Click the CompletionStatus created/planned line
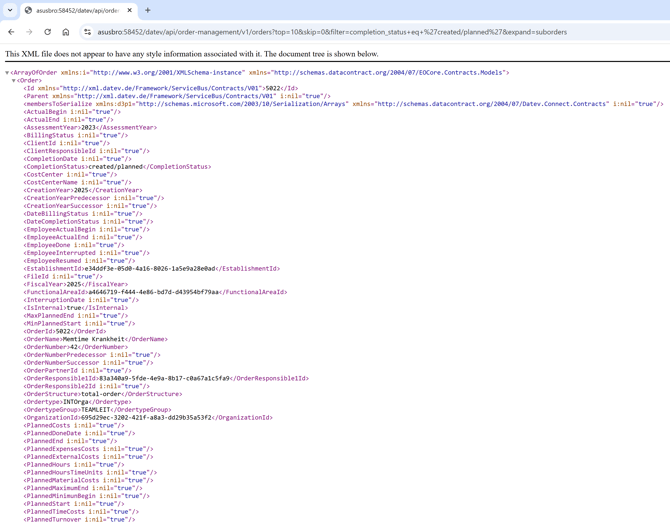670x522 pixels. click(x=117, y=167)
